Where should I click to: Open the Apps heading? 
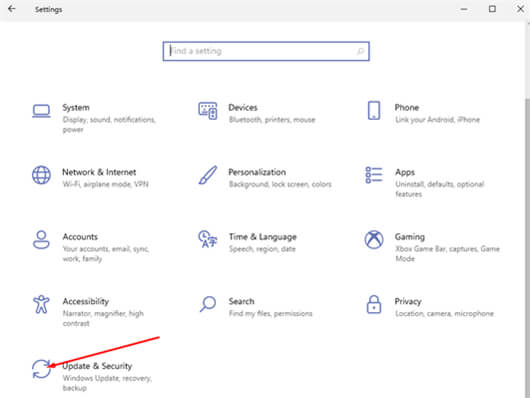click(x=405, y=172)
